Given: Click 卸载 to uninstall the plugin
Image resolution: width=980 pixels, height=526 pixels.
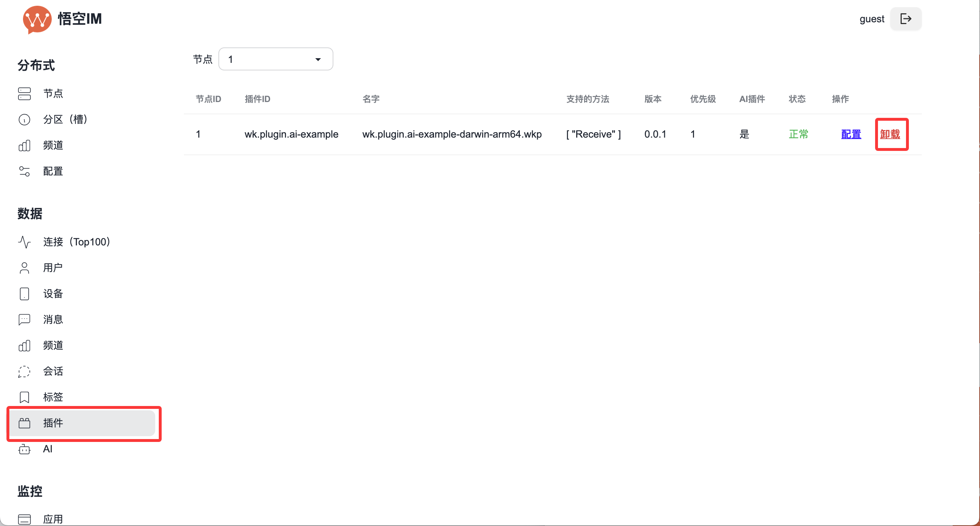Looking at the screenshot, I should [x=891, y=134].
